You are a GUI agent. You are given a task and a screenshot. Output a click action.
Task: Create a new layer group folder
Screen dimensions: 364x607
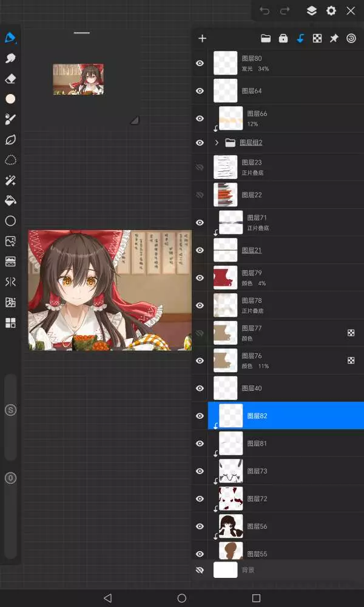pos(266,38)
